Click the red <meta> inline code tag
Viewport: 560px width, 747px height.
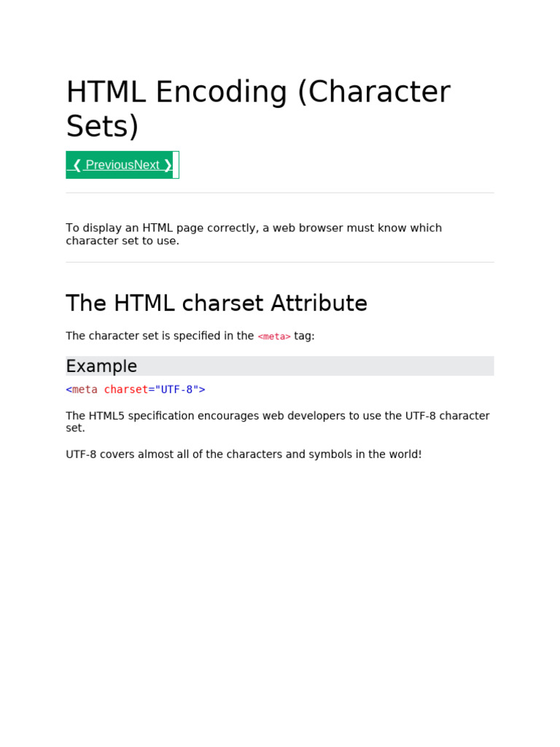coord(274,336)
